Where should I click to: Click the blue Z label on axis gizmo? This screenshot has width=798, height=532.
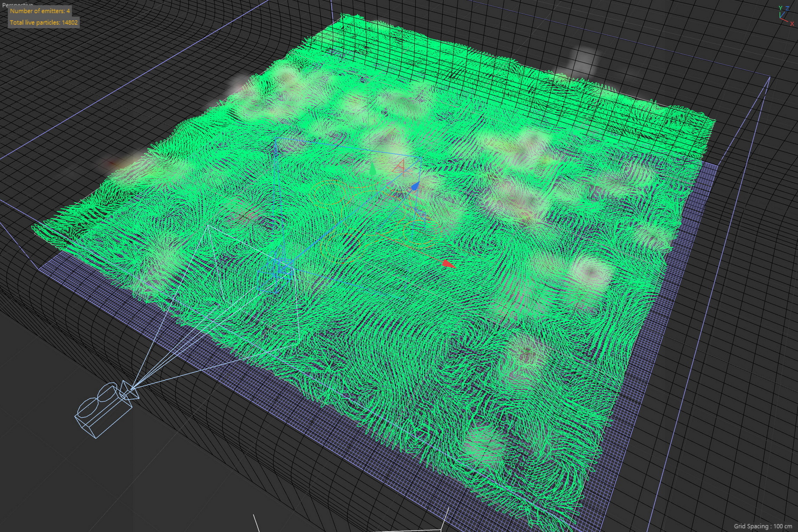(788, 9)
